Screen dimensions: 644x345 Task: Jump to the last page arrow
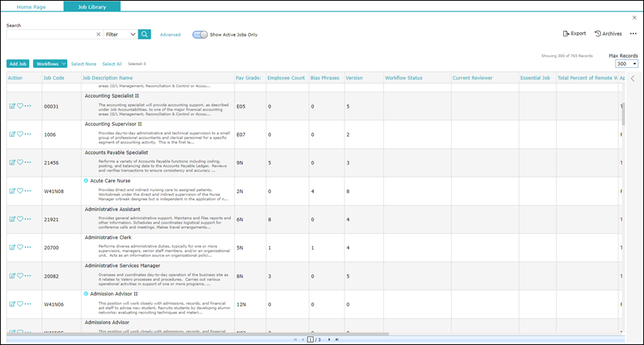[x=337, y=340]
